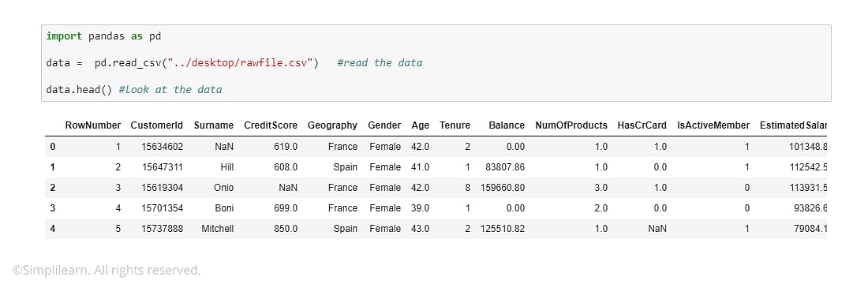Click Balance value 159660.80
Viewport: 868px width, 284px height.
[x=502, y=188]
